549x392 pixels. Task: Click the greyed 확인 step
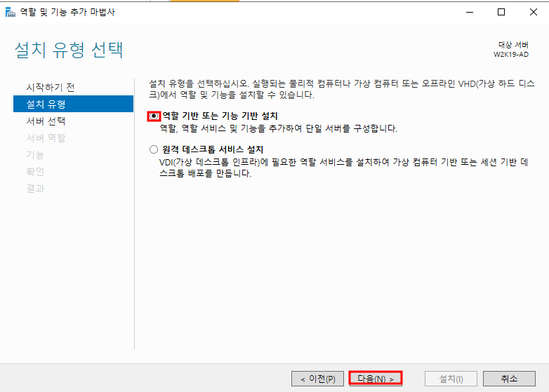(35, 171)
